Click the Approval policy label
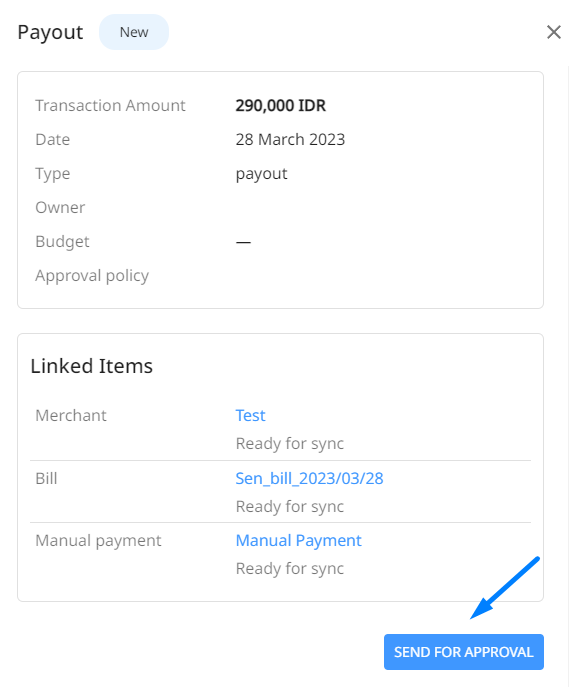This screenshot has height=687, width=569. [x=92, y=276]
